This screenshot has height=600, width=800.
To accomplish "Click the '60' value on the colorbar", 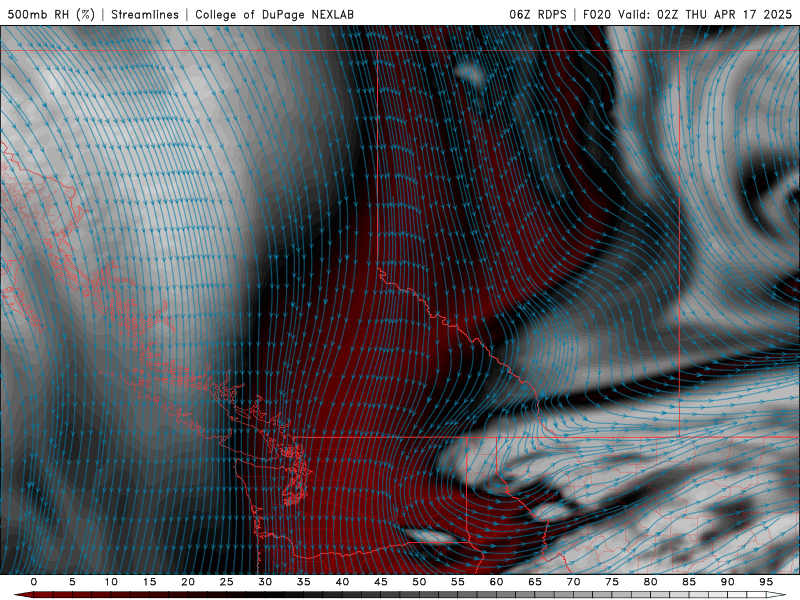I will coord(496,582).
